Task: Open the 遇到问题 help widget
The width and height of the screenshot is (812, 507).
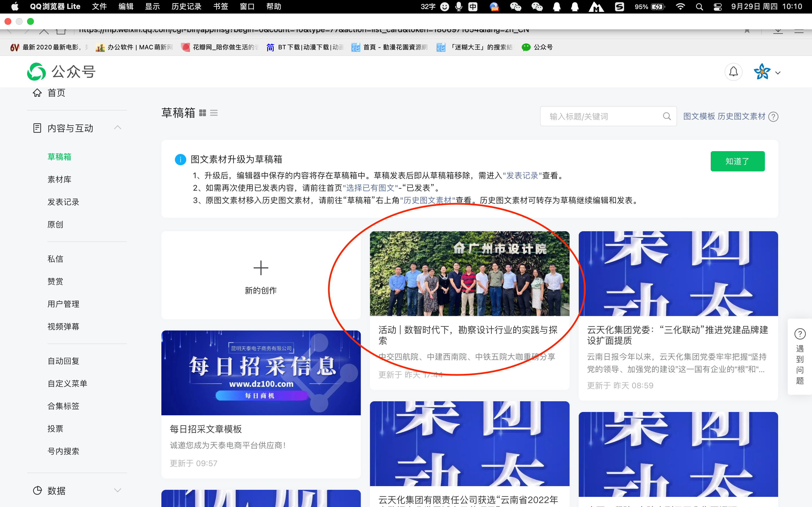Action: 800,356
